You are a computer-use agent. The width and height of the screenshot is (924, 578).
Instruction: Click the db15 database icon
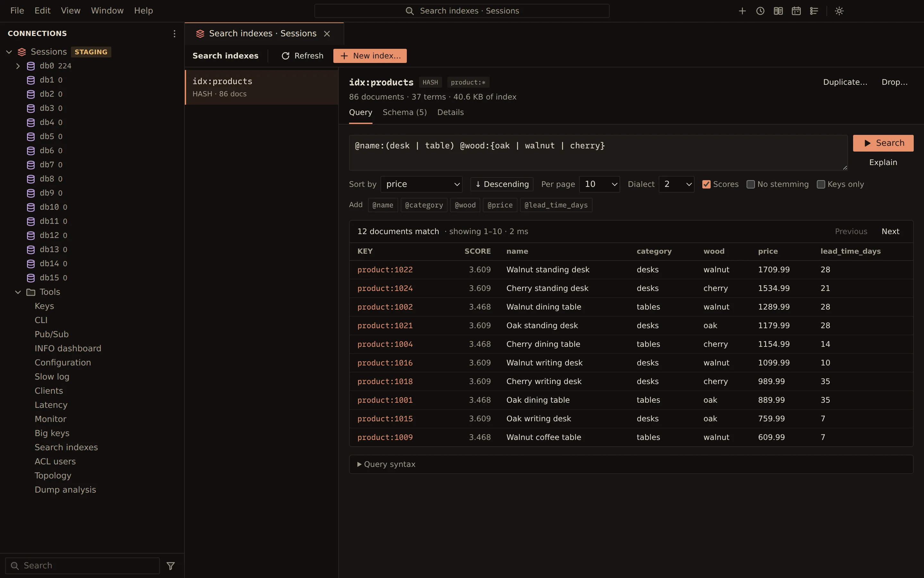pos(31,278)
